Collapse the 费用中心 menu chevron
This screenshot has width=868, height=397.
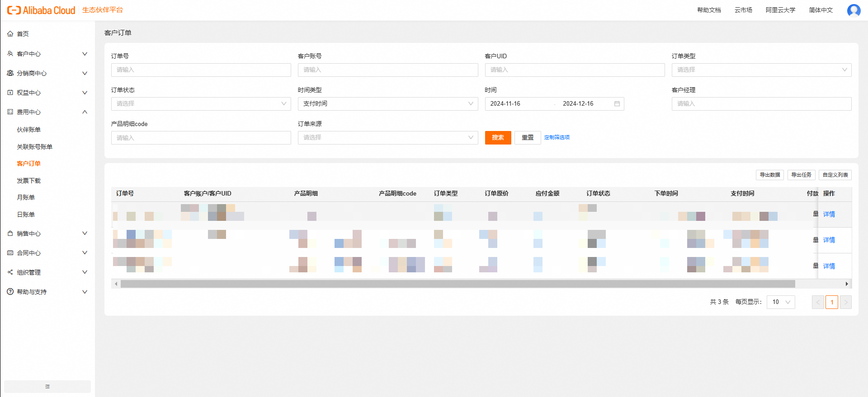[x=85, y=112]
